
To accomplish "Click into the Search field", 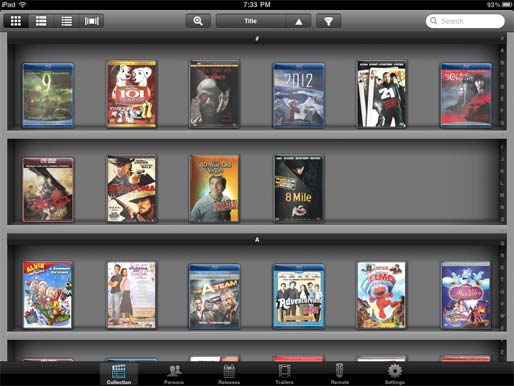I will tap(465, 21).
